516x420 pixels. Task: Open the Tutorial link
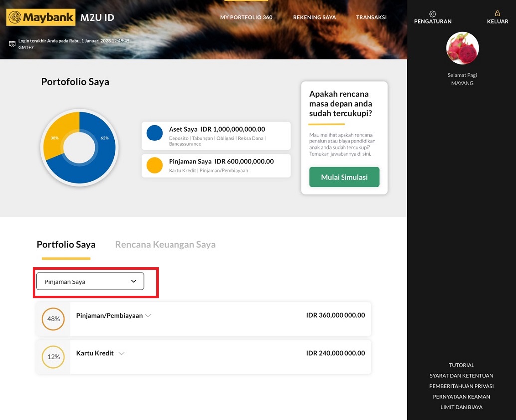(461, 365)
